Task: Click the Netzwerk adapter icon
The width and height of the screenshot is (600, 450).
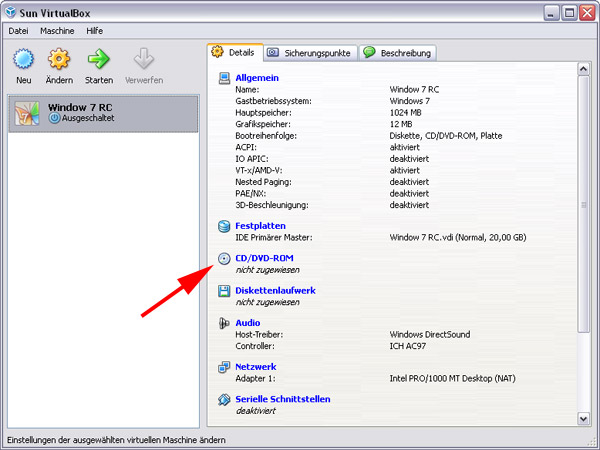Action: click(x=224, y=367)
